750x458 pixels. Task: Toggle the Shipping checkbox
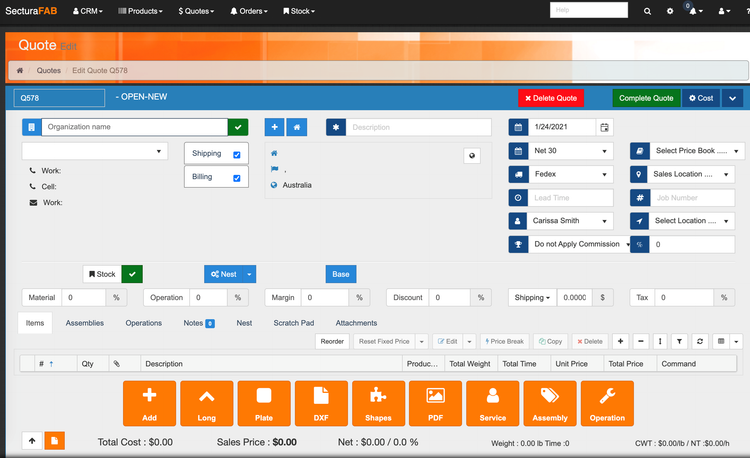pos(236,154)
